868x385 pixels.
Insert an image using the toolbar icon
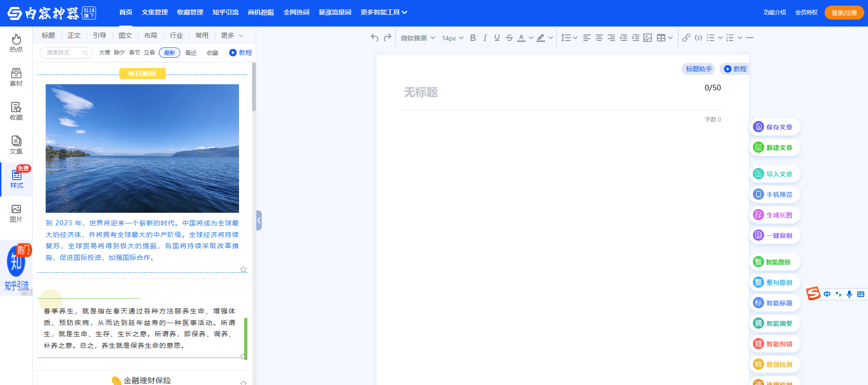[648, 38]
